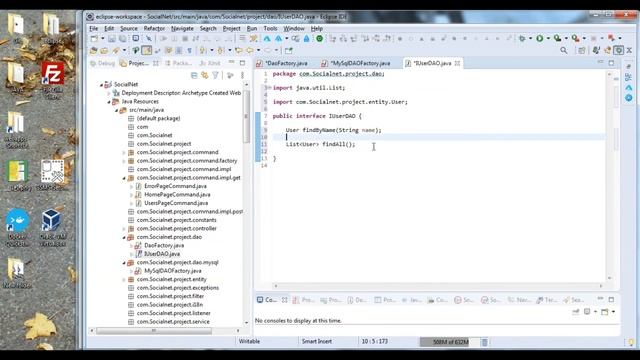
Task: Open FileZilla from the desktop
Action: 52,80
